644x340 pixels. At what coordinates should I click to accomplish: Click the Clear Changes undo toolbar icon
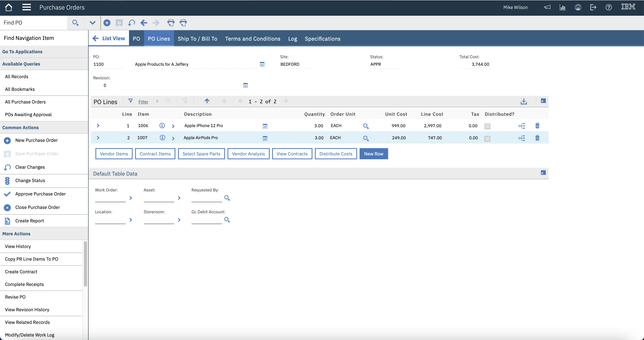pos(131,23)
